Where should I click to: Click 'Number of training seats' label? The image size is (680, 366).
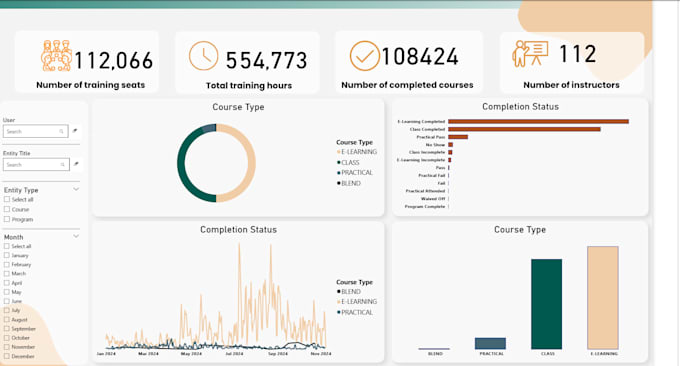point(91,85)
